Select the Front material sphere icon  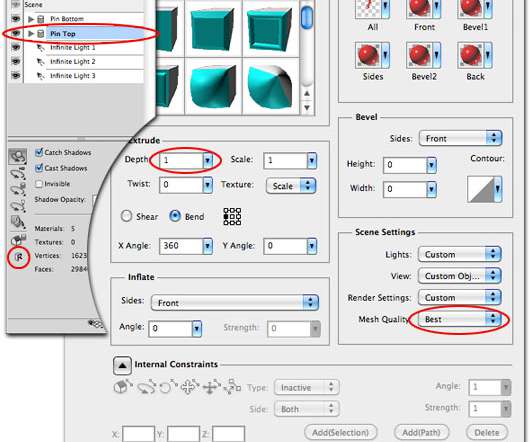click(416, 8)
